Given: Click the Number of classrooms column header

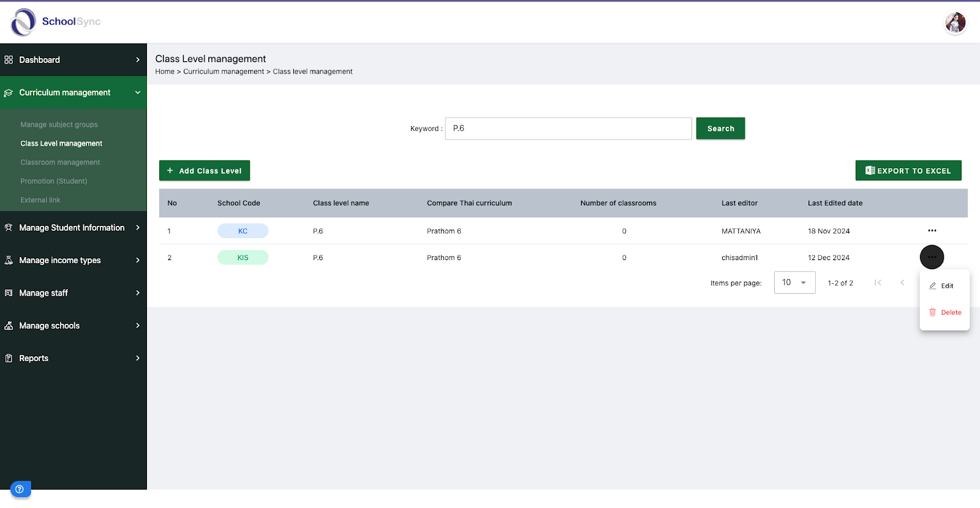Looking at the screenshot, I should (x=618, y=203).
